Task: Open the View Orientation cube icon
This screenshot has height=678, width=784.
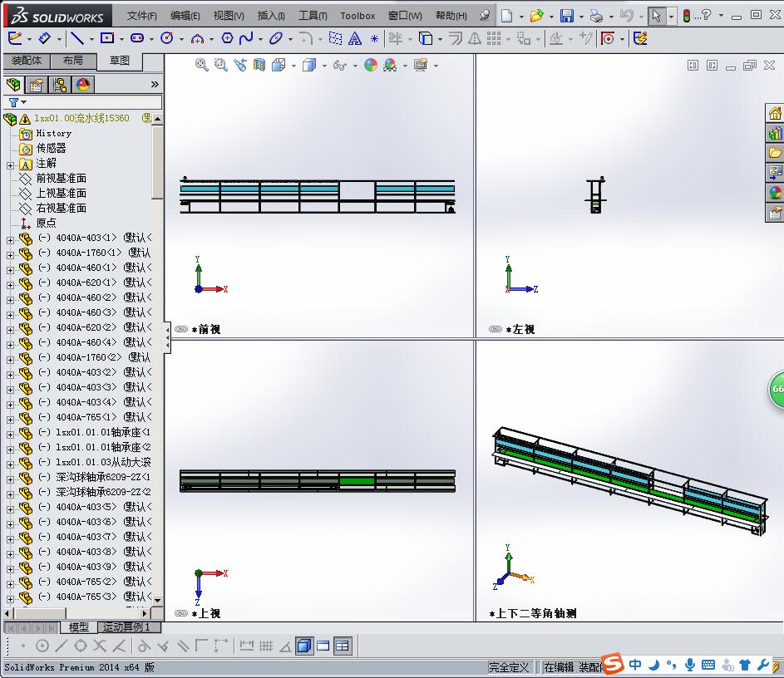Action: (279, 65)
